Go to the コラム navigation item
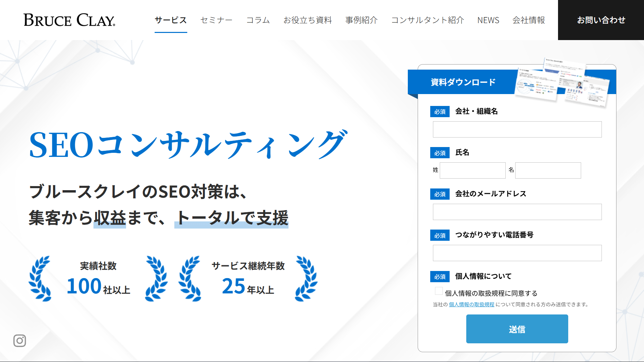This screenshot has height=362, width=644. [x=258, y=20]
